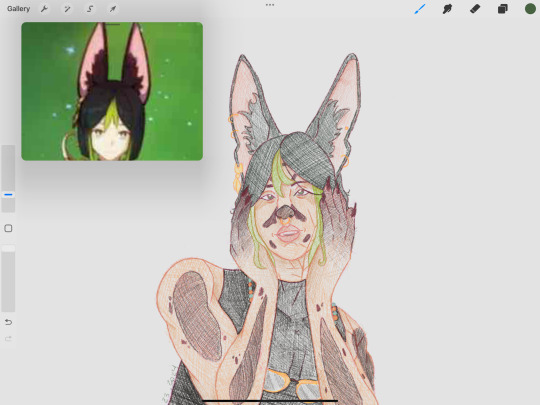Tap the reference image thumbnail

click(112, 92)
